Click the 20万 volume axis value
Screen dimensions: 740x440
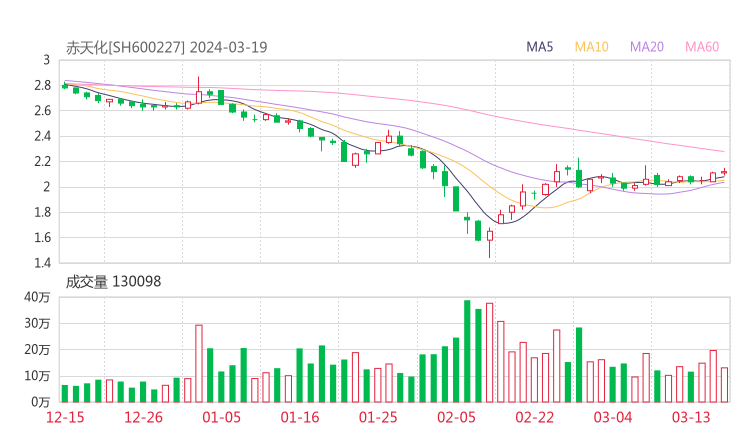coord(37,350)
